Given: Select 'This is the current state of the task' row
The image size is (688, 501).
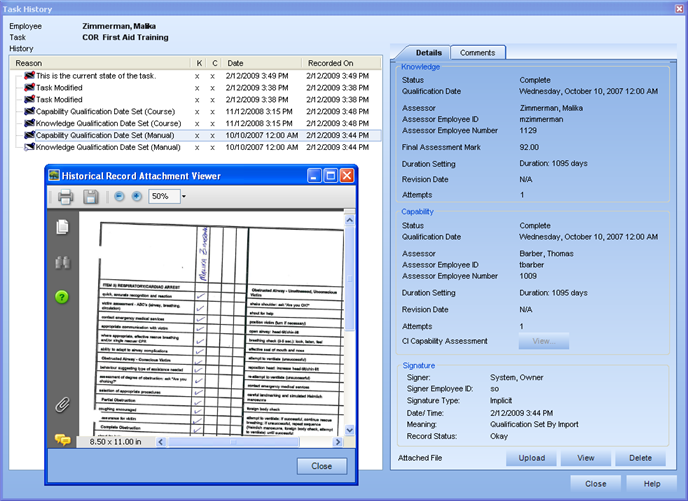Looking at the screenshot, I should 196,76.
